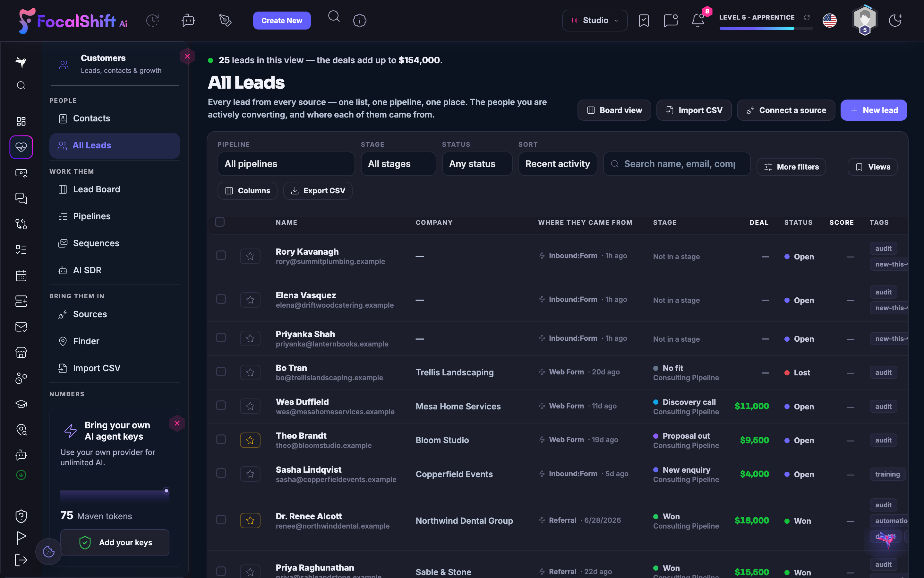The width and height of the screenshot is (924, 578).
Task: Open the Views menu
Action: pyautogui.click(x=872, y=167)
